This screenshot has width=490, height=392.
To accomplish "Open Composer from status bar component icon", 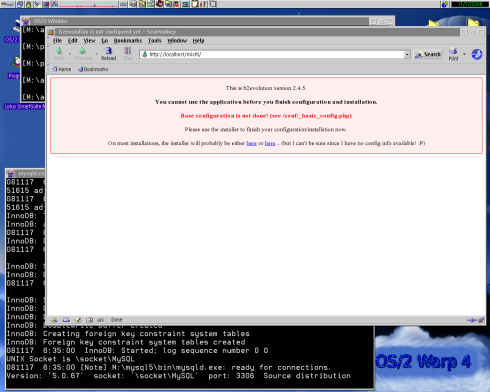I will (78, 320).
